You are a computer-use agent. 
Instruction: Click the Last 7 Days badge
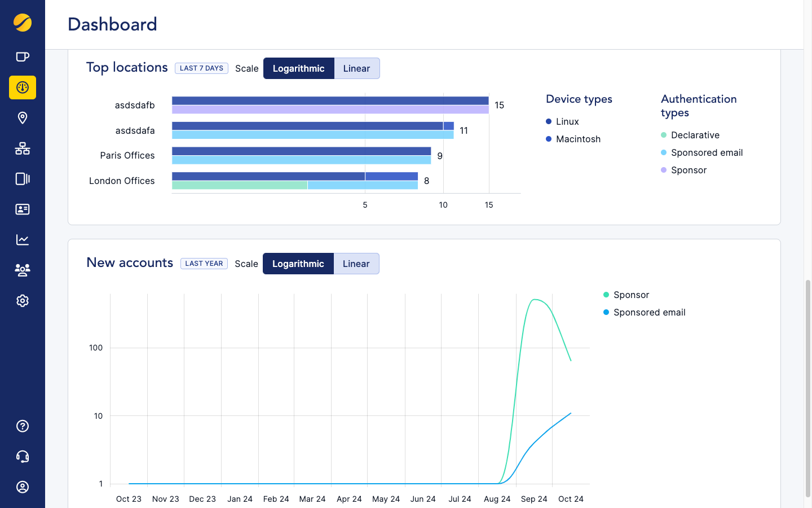[x=201, y=68]
